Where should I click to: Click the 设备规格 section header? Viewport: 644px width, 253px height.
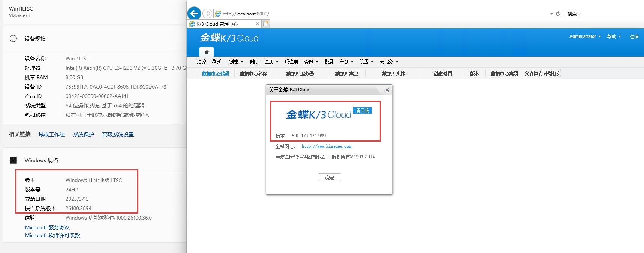(x=35, y=39)
